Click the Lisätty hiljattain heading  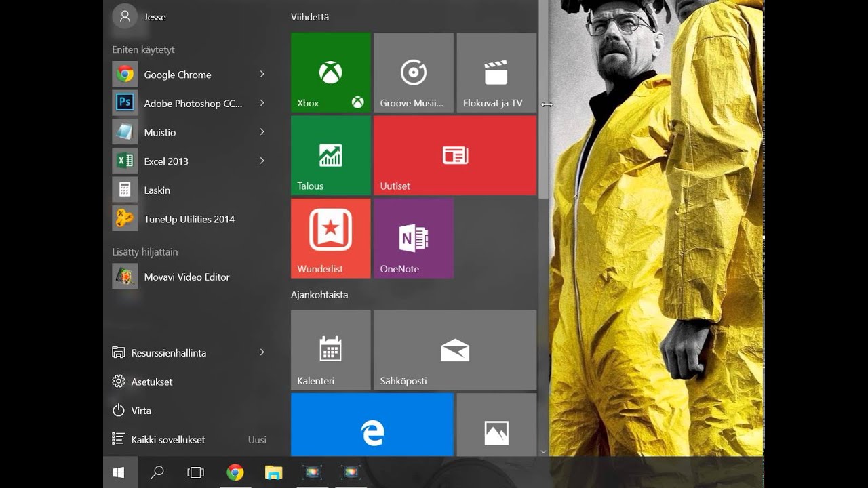(145, 251)
